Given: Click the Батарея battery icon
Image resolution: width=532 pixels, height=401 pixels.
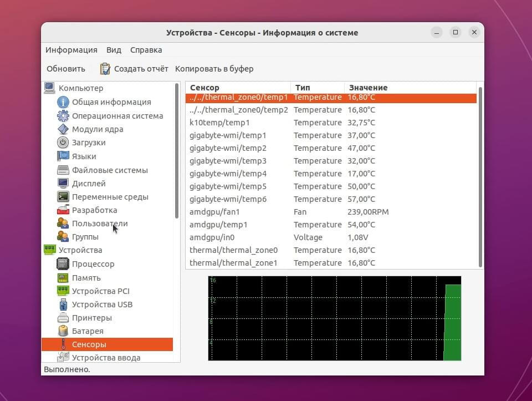Looking at the screenshot, I should (63, 331).
